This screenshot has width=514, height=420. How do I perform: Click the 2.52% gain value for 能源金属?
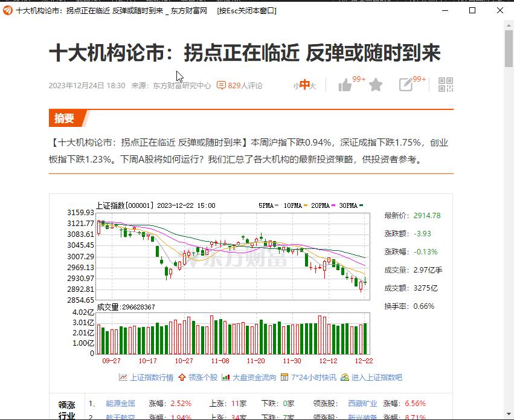(181, 404)
